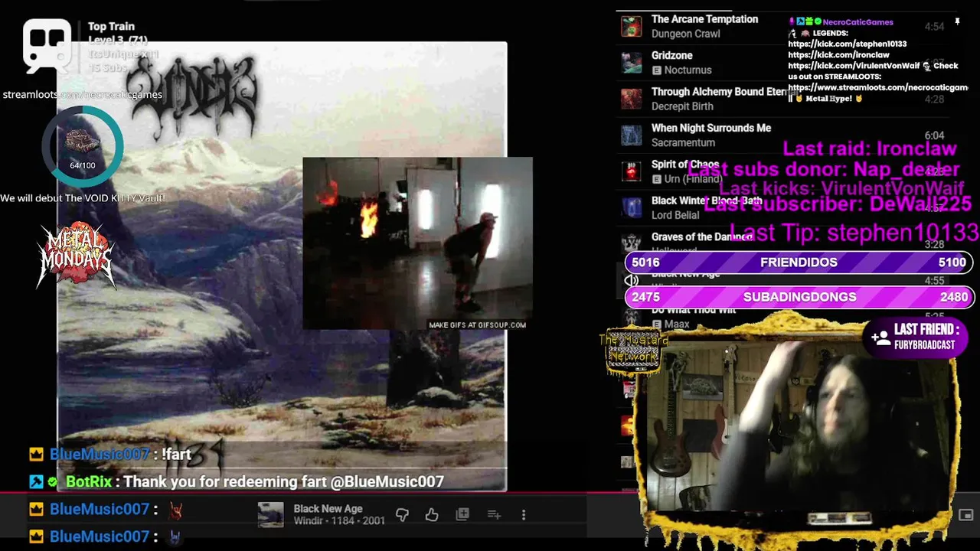Click The Mustard Network logo
This screenshot has width=980, height=551.
coord(633,352)
